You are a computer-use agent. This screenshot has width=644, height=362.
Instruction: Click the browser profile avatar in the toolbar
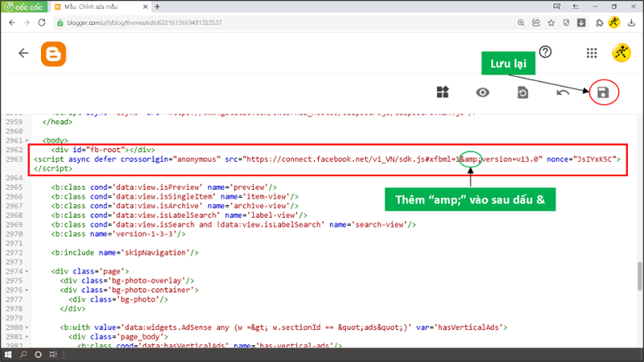[x=614, y=23]
